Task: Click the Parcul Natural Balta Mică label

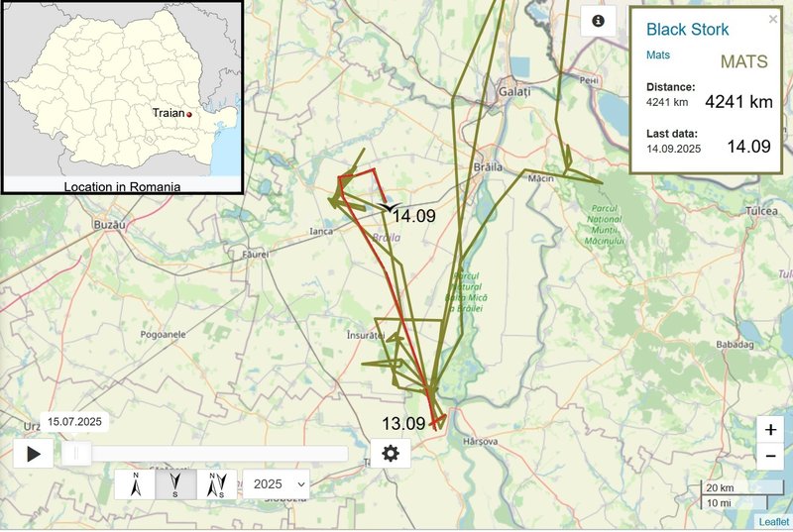Action: [466, 292]
